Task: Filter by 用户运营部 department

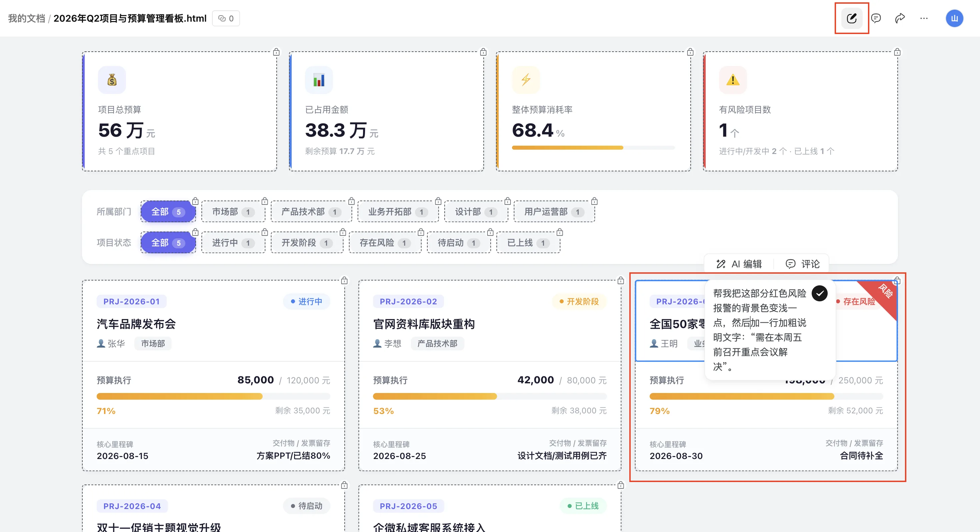Action: (x=554, y=212)
